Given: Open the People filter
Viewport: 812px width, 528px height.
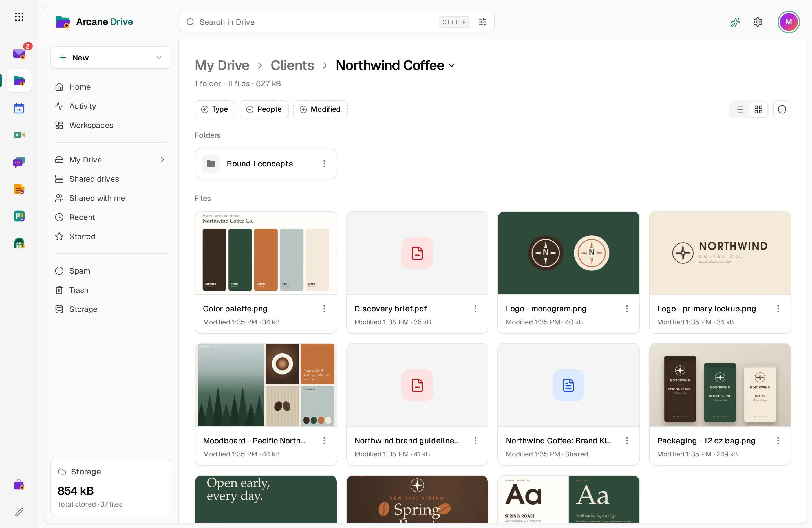Looking at the screenshot, I should pyautogui.click(x=264, y=109).
